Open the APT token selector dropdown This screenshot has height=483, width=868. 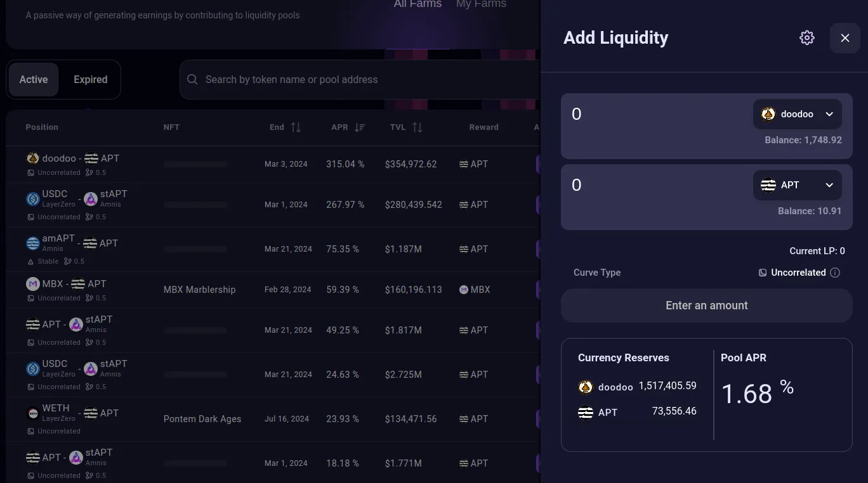click(797, 184)
